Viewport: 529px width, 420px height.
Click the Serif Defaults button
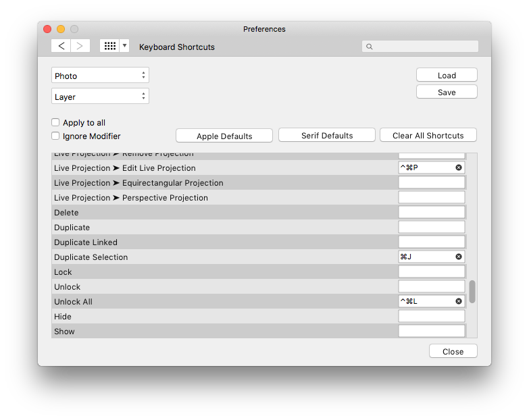point(327,135)
